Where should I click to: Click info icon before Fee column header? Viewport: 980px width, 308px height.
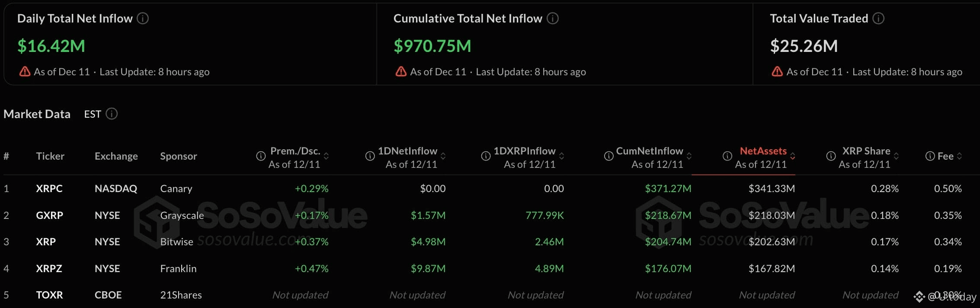pos(930,156)
